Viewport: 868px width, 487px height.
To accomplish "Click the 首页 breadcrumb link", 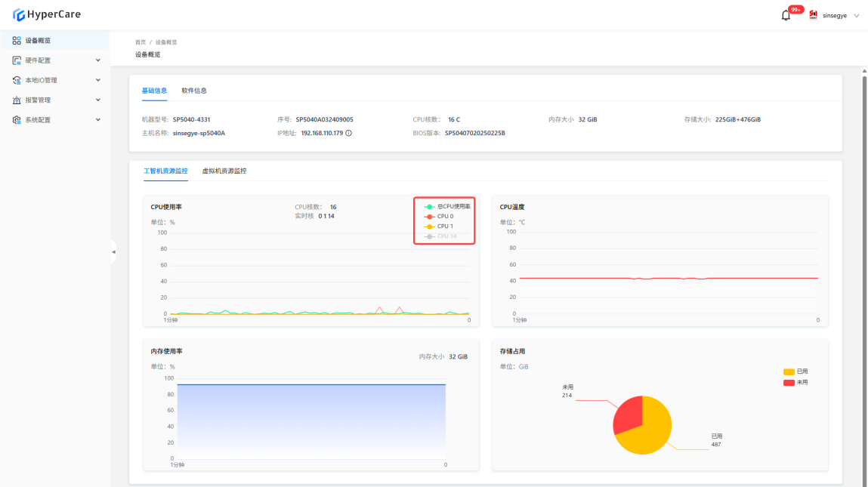I will click(x=141, y=42).
